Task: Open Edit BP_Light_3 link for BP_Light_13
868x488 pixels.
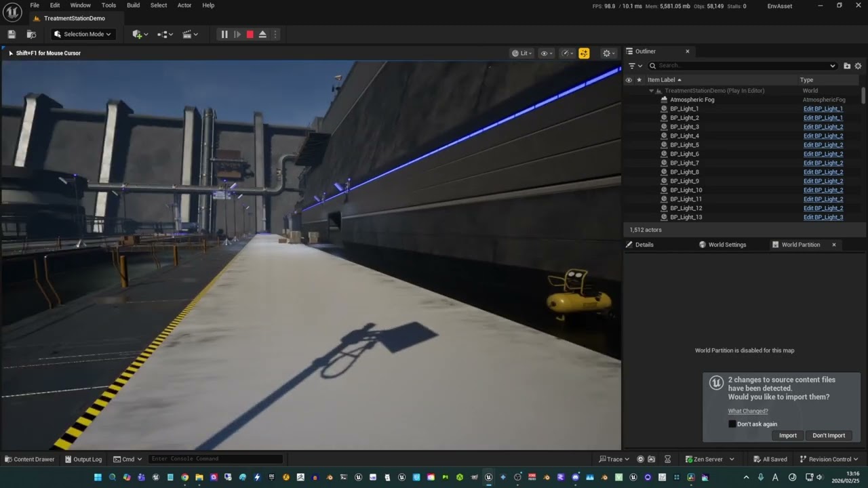Action: 823,217
